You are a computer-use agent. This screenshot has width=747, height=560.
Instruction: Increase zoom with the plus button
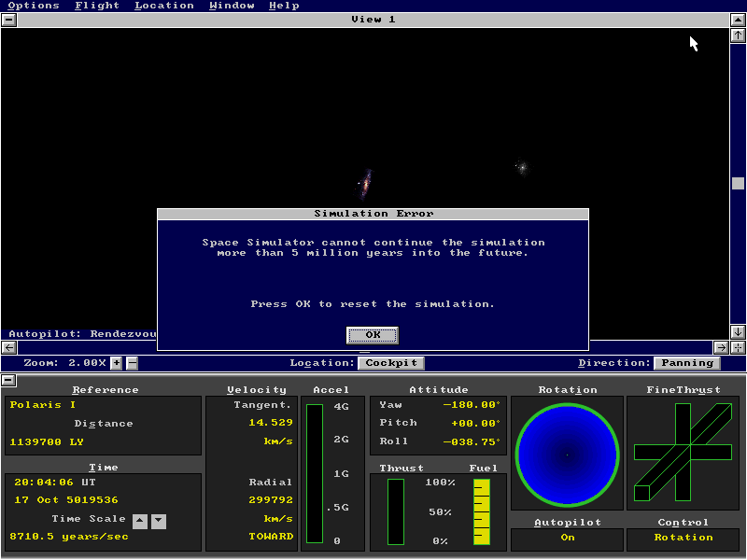click(116, 363)
